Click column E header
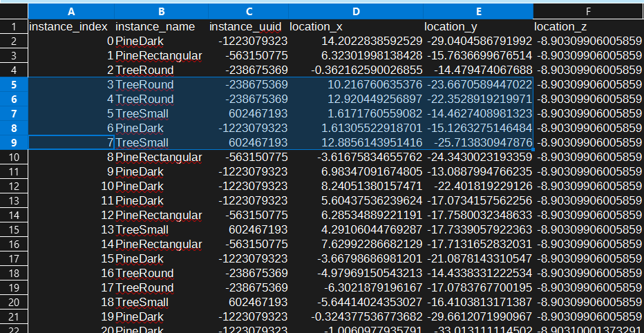Screen dimensions: 644x333 477,12
